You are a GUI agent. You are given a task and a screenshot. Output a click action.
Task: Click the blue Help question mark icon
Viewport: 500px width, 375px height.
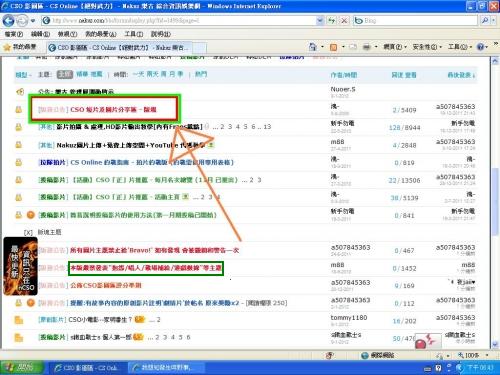[x=480, y=47]
